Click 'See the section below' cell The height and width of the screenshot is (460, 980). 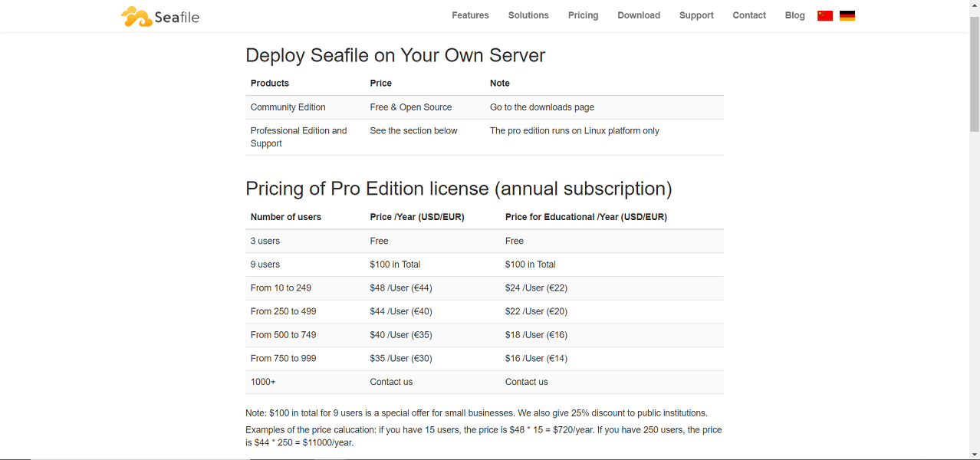coord(414,131)
